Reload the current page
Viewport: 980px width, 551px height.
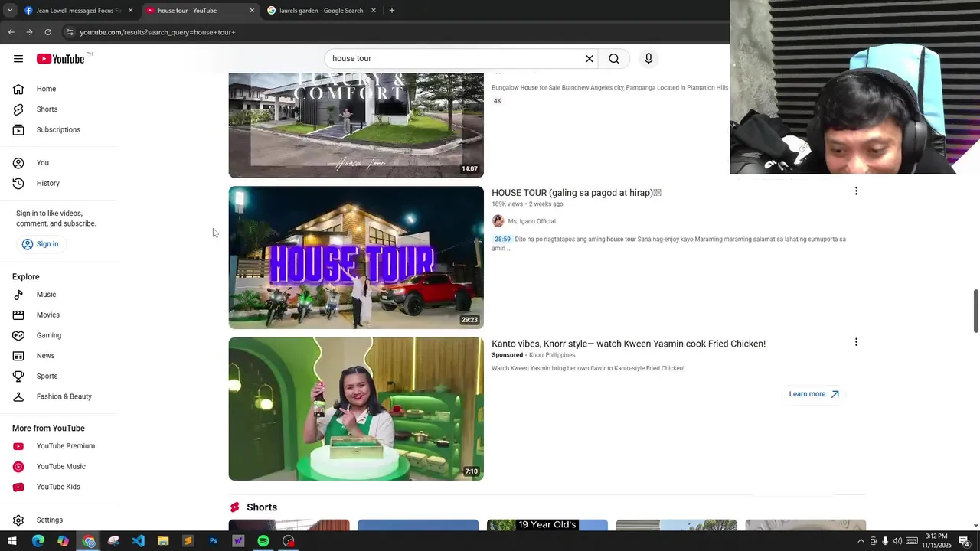tap(47, 32)
